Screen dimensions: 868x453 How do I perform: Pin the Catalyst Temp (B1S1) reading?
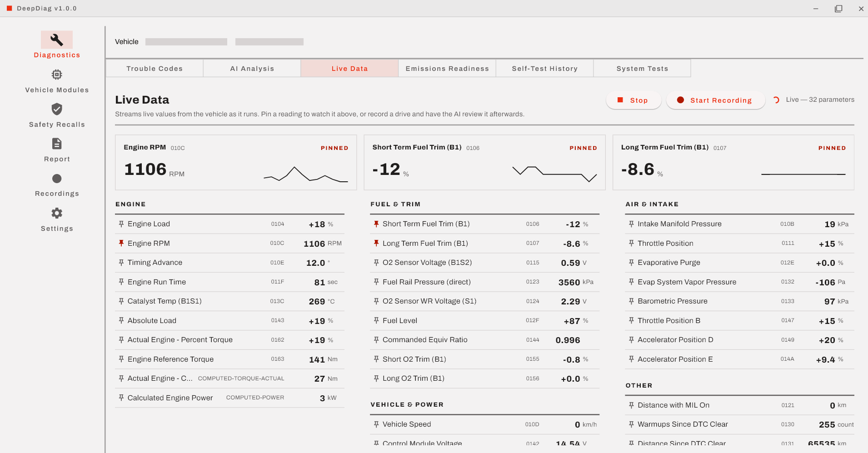click(121, 301)
